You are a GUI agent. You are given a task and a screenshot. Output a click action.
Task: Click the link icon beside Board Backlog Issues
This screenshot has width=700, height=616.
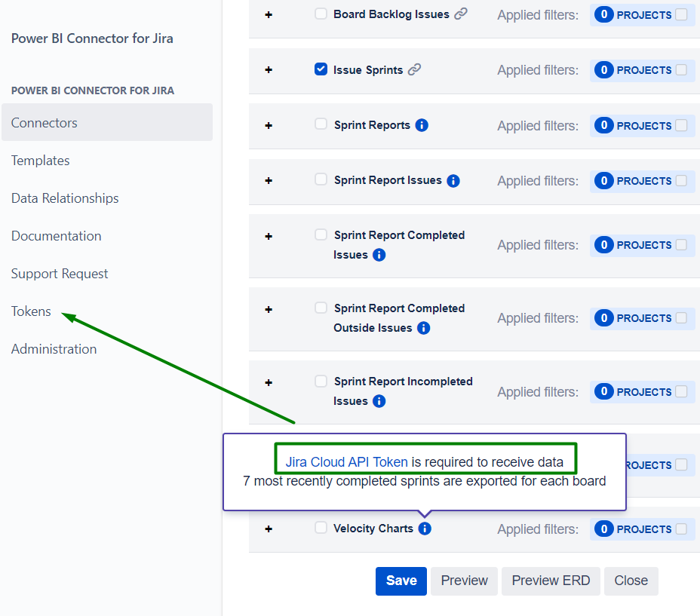(462, 13)
